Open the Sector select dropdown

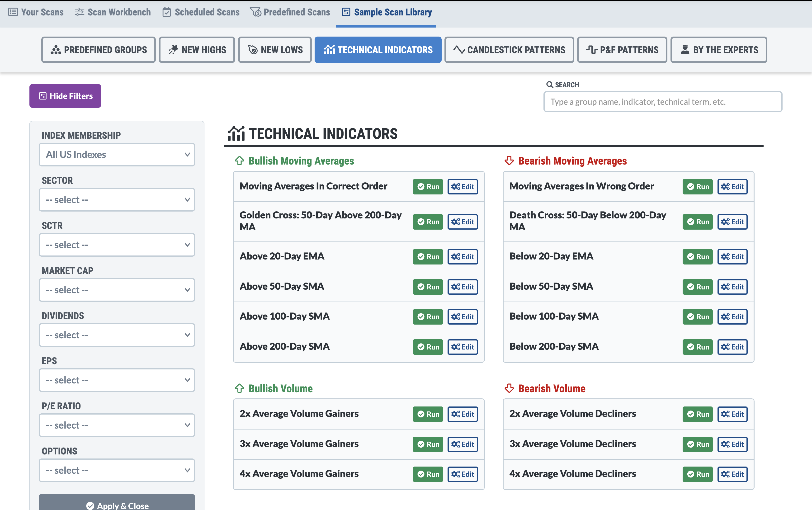117,200
